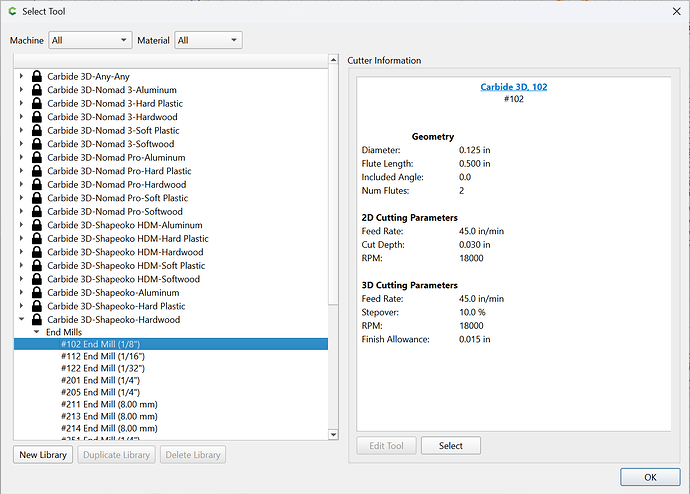Click lock icon for Shapeoko-Aluminum
Screen dimensions: 690x494
[x=37, y=293]
